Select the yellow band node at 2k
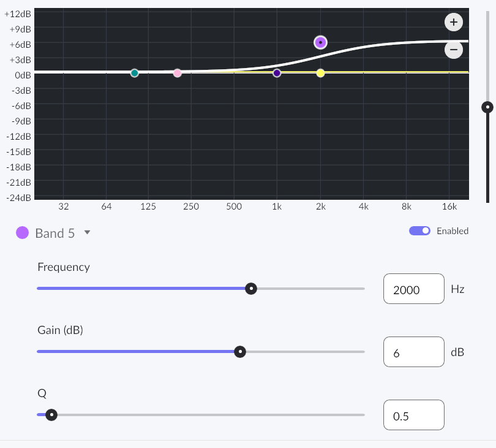Viewport: 496px width, 448px height. coord(320,73)
